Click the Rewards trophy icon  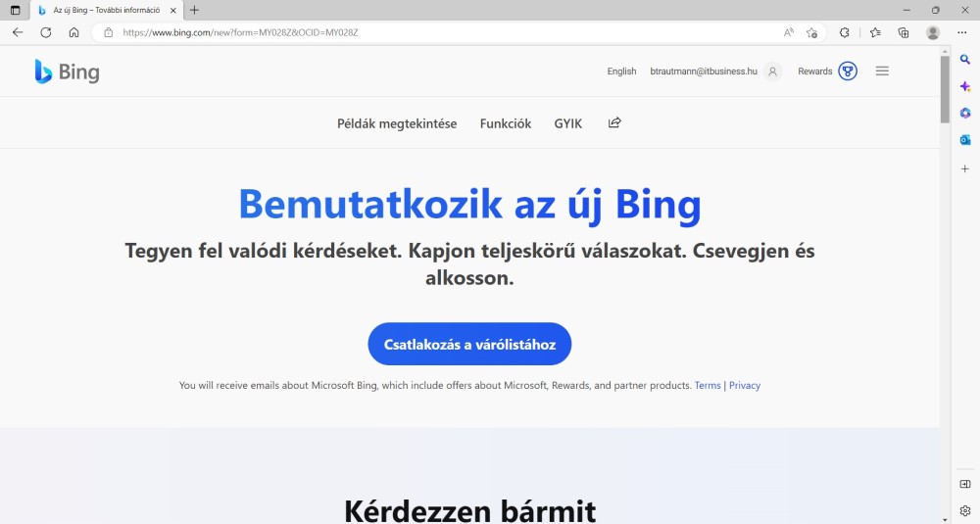[848, 71]
